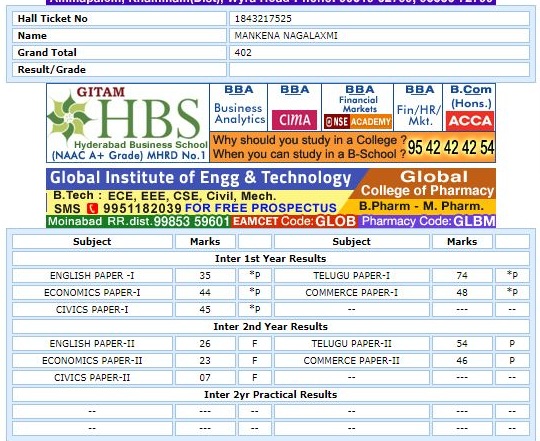This screenshot has height=441, width=540.
Task: Click the ENGLISH PAPER-II marks cell 26
Action: pyautogui.click(x=205, y=344)
